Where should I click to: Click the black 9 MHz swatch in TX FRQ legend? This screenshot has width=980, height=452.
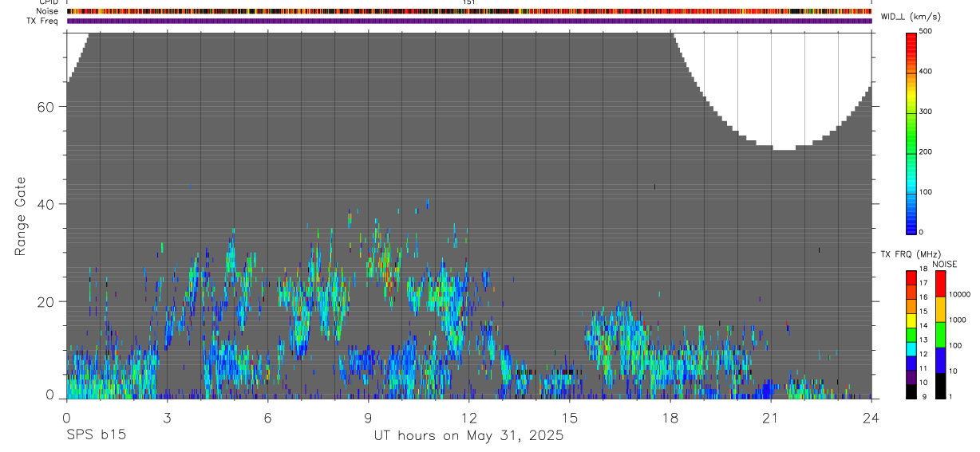click(x=911, y=391)
